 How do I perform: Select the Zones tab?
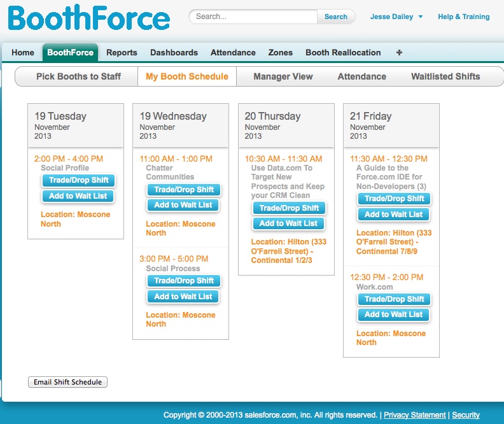281,53
